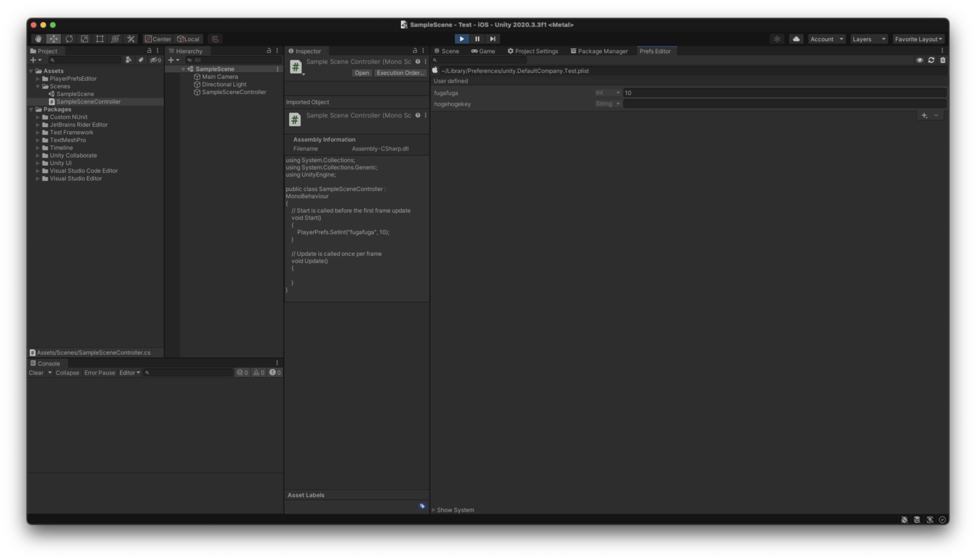This screenshot has width=976, height=560.
Task: Click the trash icon to delete prefs
Action: [x=942, y=59]
